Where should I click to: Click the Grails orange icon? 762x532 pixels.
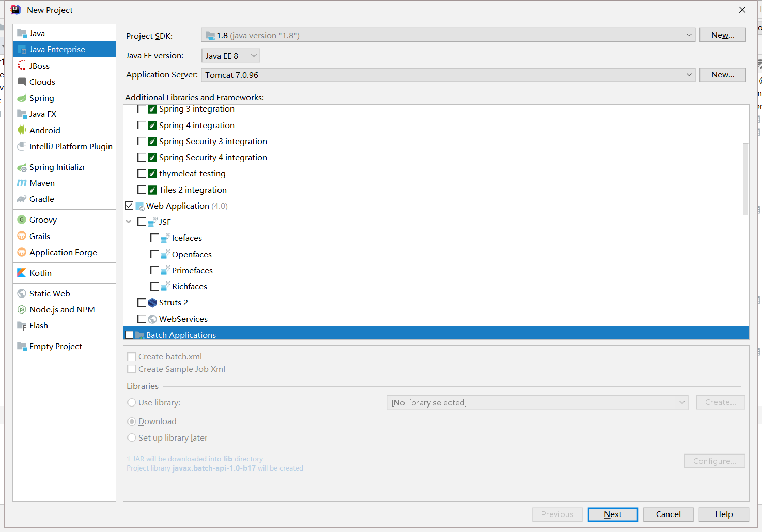click(22, 236)
